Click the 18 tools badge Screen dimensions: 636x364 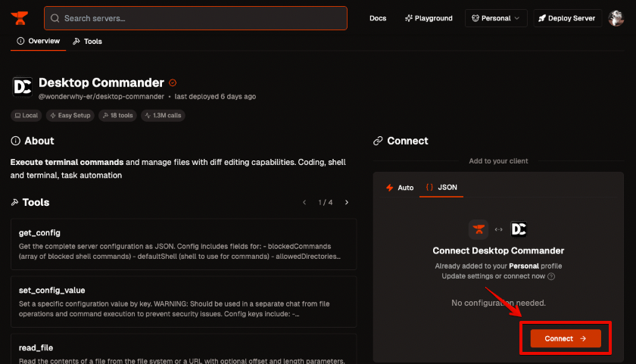pyautogui.click(x=117, y=116)
